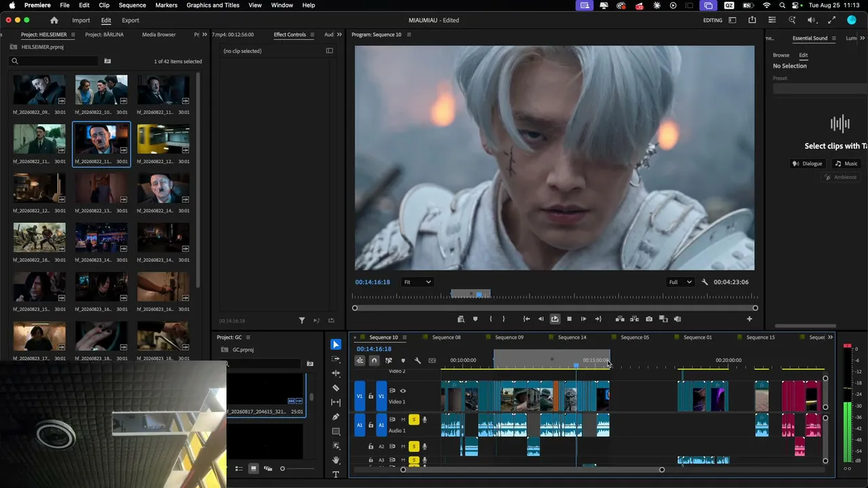Screen dimensions: 868x488
Task: Toggle Snap in Timeline magnet
Action: pos(374,361)
